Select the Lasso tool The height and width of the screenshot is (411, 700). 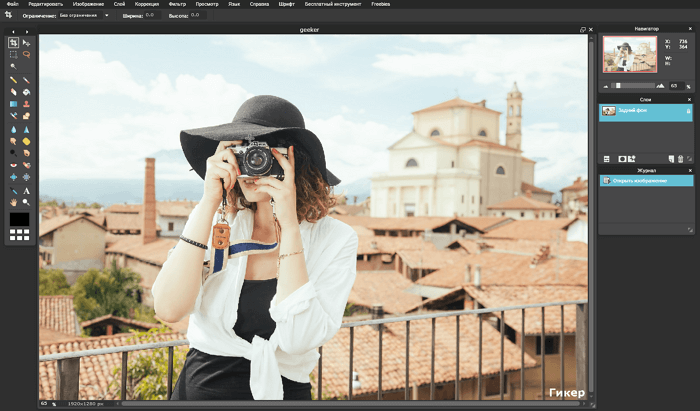(26, 54)
